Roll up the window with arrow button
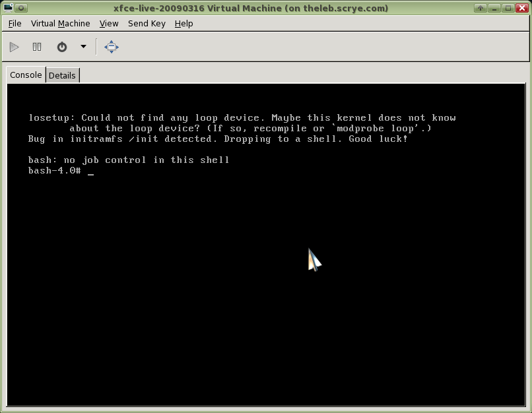Screen dimensions: 532x413 click(x=480, y=8)
